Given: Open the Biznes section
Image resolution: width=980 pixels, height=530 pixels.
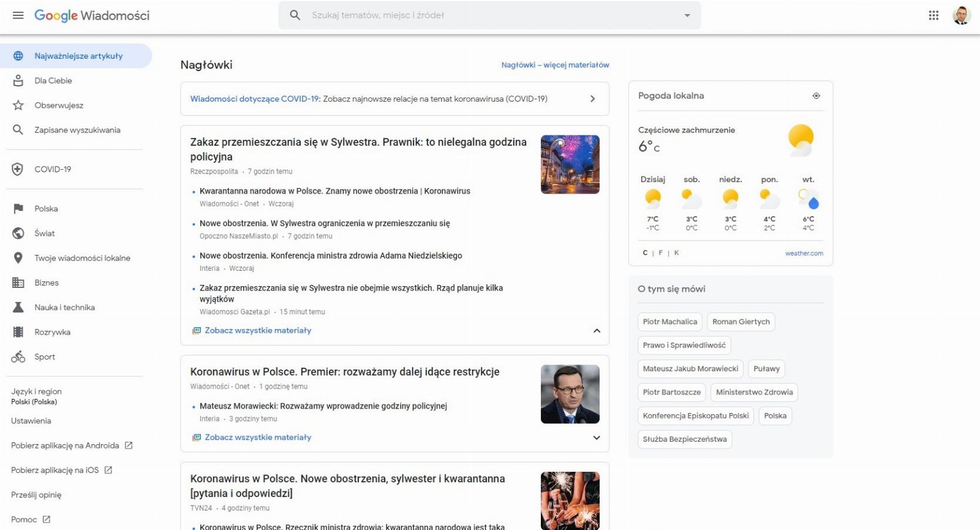Looking at the screenshot, I should coord(46,282).
